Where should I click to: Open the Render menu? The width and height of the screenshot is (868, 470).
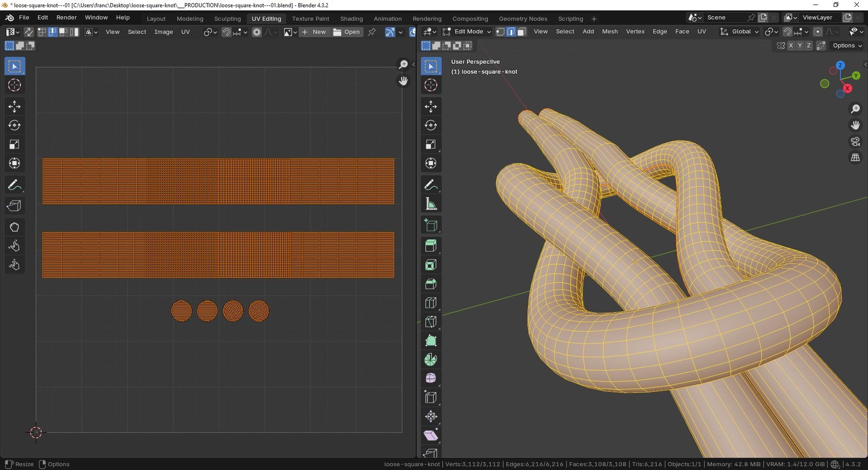(66, 17)
